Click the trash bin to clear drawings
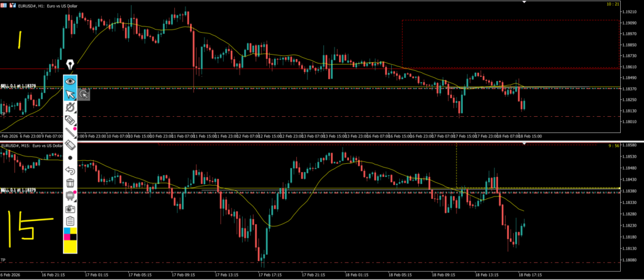This screenshot has width=644, height=280. (x=70, y=183)
